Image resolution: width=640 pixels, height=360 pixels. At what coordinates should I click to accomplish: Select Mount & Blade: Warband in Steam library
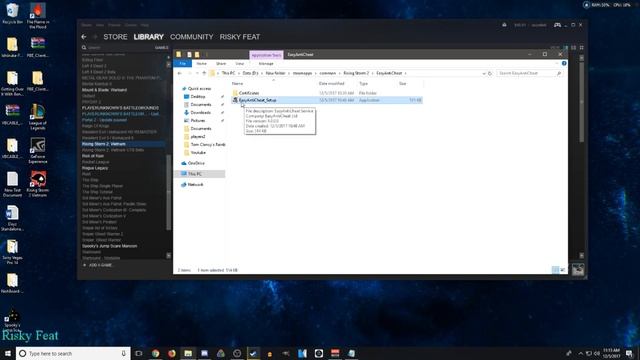point(104,90)
